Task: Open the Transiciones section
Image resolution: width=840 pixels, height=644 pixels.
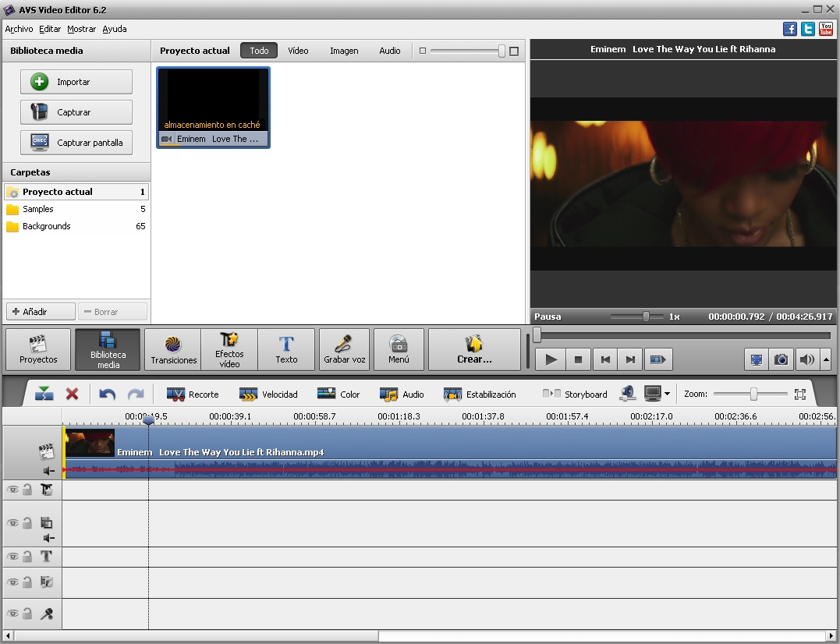Action: (x=173, y=349)
